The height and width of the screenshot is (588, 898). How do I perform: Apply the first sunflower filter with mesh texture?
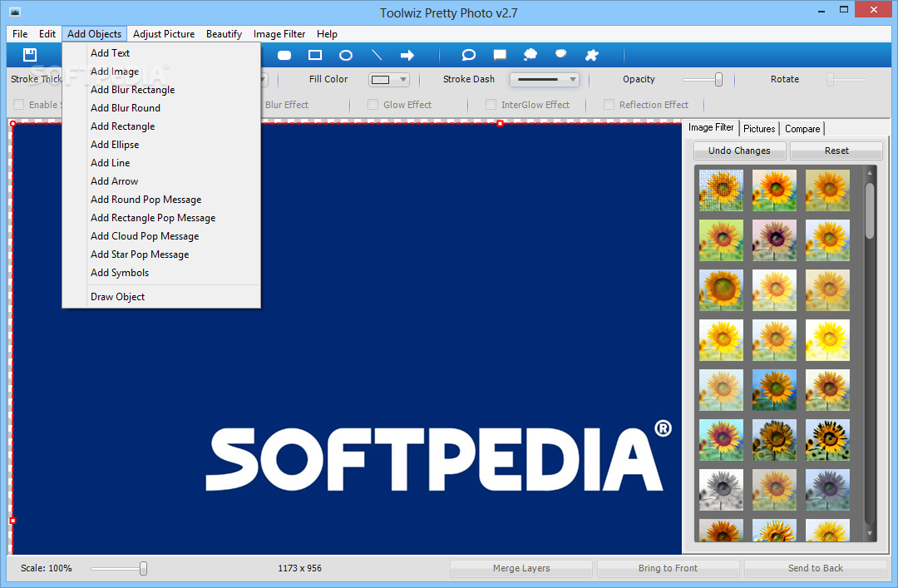[x=721, y=190]
